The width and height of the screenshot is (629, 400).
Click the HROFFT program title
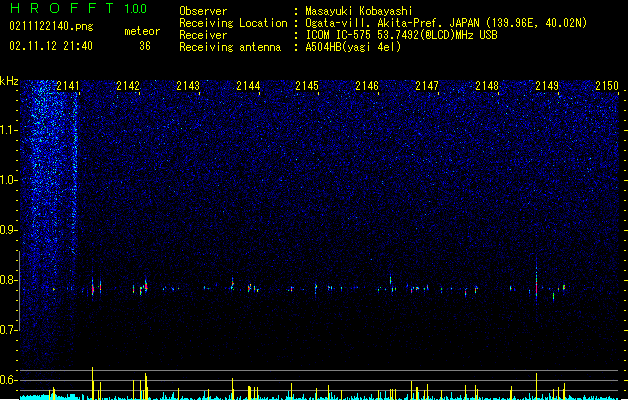tap(62, 8)
